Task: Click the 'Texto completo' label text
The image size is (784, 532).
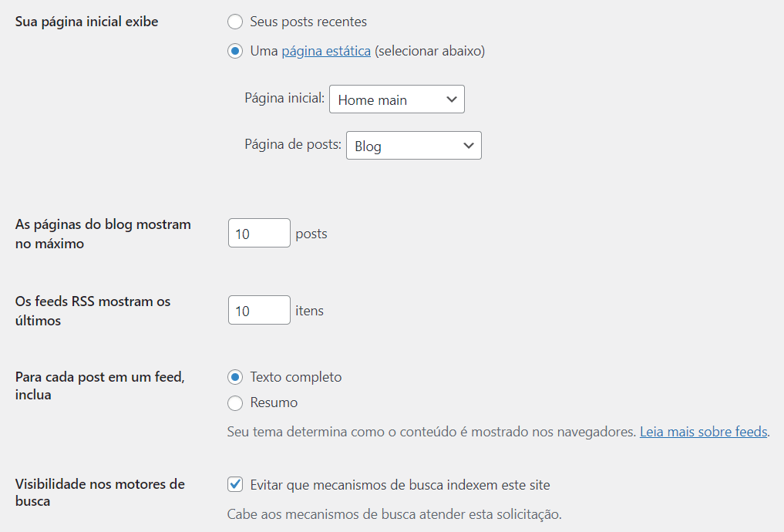Action: 296,377
